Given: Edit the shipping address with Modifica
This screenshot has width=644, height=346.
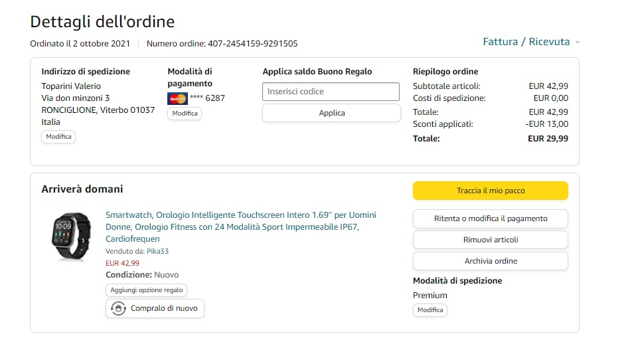Looking at the screenshot, I should click(x=58, y=137).
